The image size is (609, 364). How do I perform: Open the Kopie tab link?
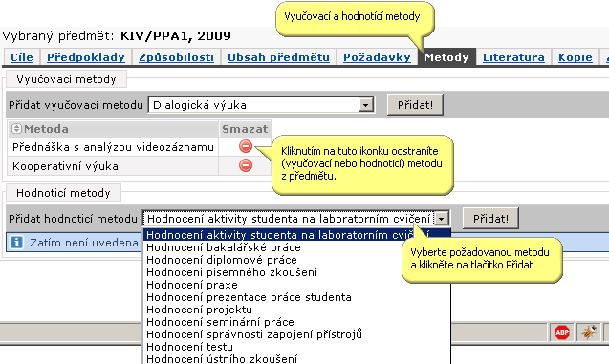coord(576,57)
